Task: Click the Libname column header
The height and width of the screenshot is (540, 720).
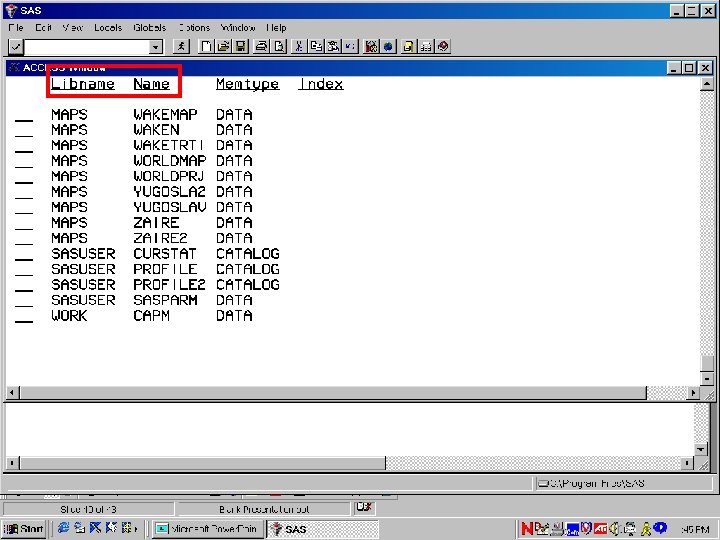Action: point(83,84)
